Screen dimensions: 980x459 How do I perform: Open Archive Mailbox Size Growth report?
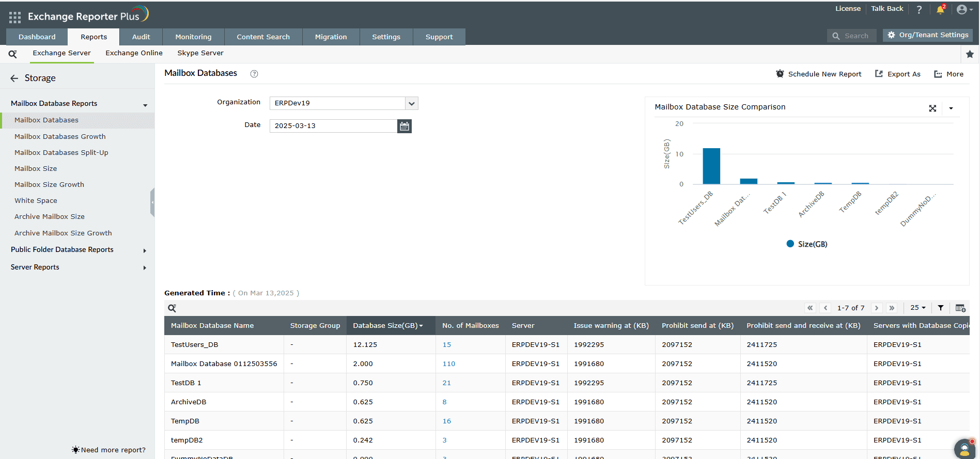click(63, 233)
